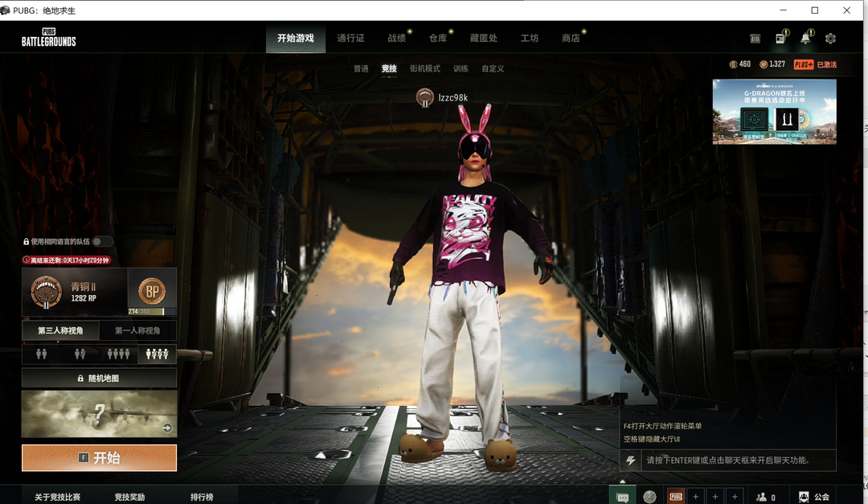The width and height of the screenshot is (868, 504).
Task: Click the store crate icon beside news
Action: [755, 39]
